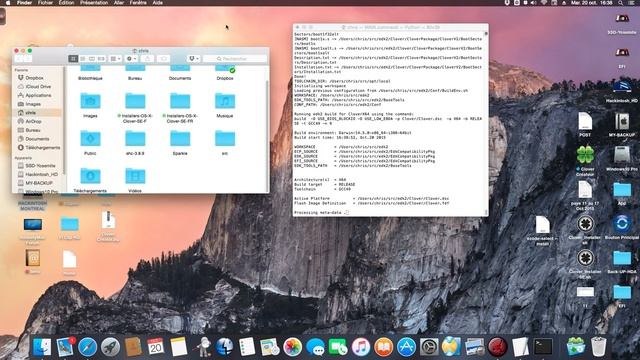Select Téléchargements in Finder sidebar
The image size is (640, 360).
(38, 147)
